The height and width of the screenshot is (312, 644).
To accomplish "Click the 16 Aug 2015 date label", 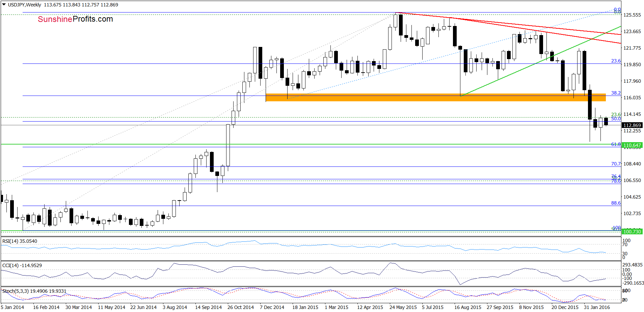I will 468,307.
